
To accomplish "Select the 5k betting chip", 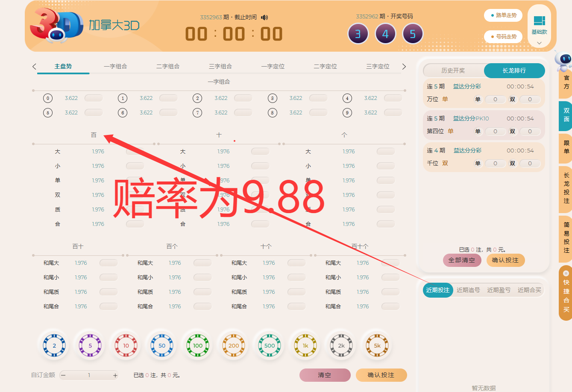I will click(x=376, y=345).
